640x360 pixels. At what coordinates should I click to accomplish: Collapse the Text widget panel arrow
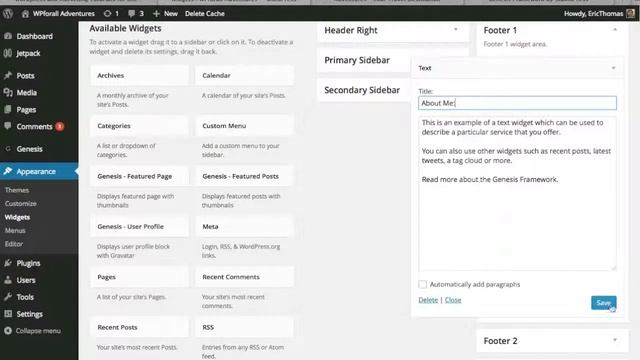613,68
